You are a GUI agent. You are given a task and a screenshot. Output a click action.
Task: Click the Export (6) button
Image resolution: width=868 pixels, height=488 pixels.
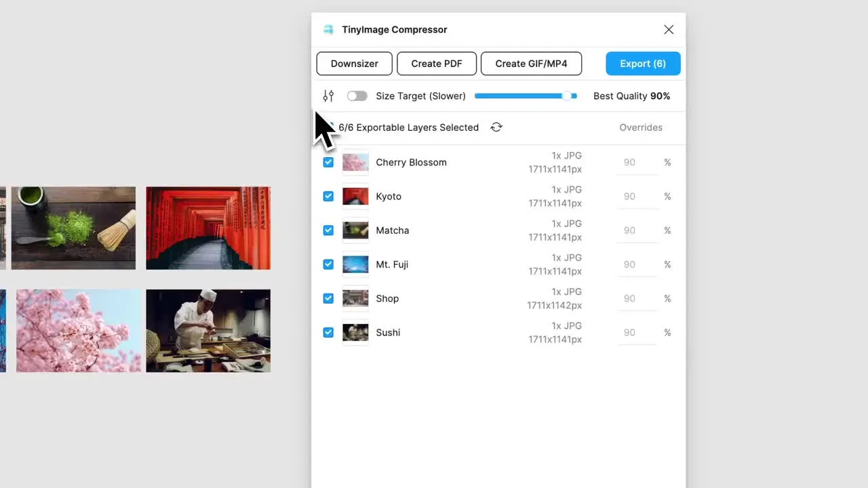click(643, 64)
